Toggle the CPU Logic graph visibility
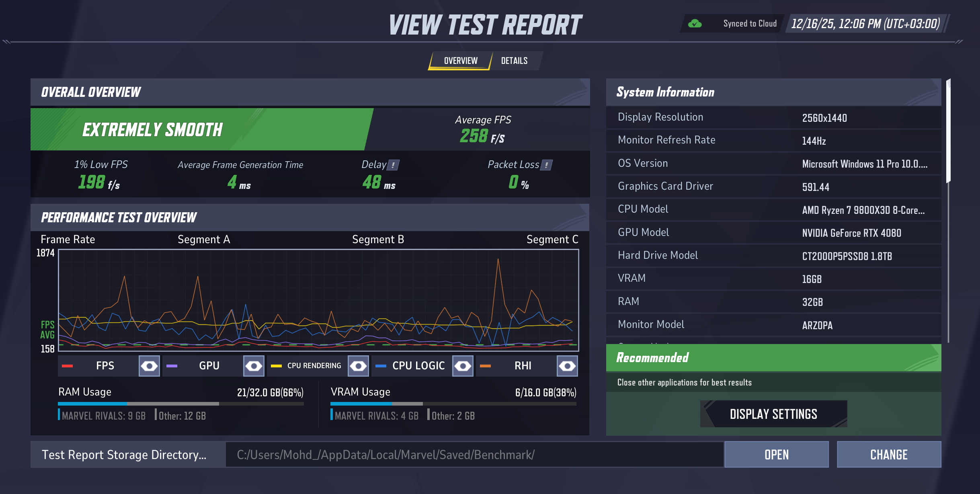Screen dimensions: 980x494 click(463, 366)
